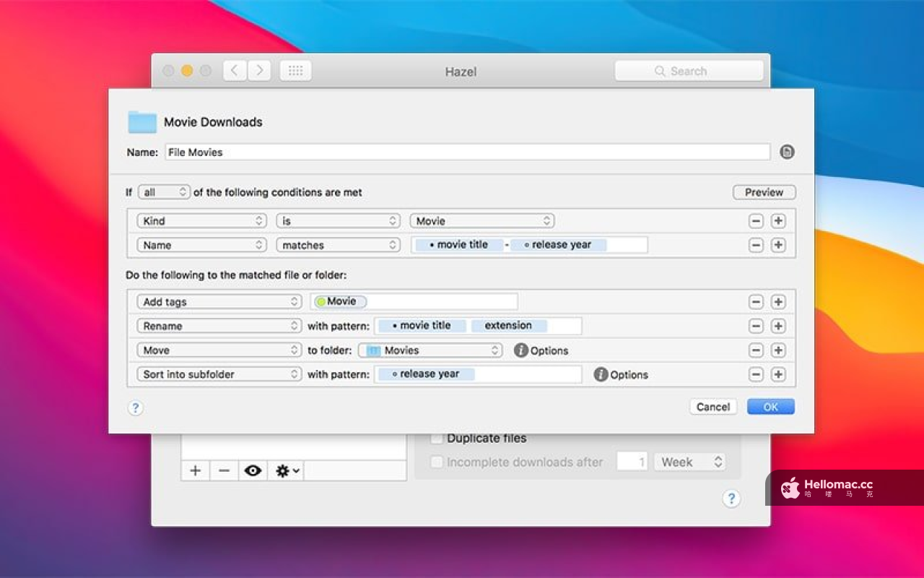Open the gear actions menu below folder list
Viewport: 924px width, 578px height.
click(x=287, y=470)
